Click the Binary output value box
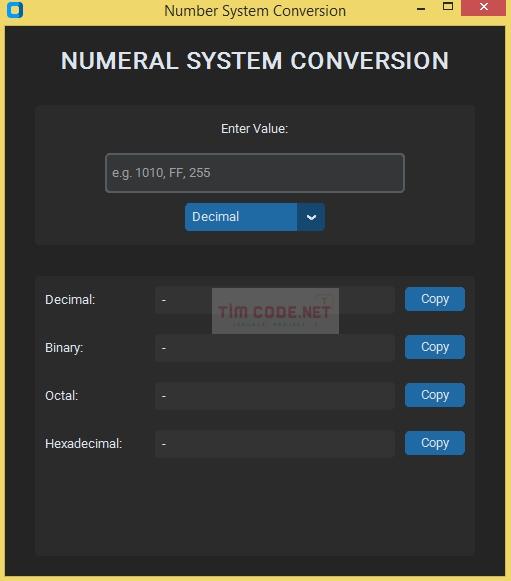511x581 pixels. pyautogui.click(x=275, y=348)
